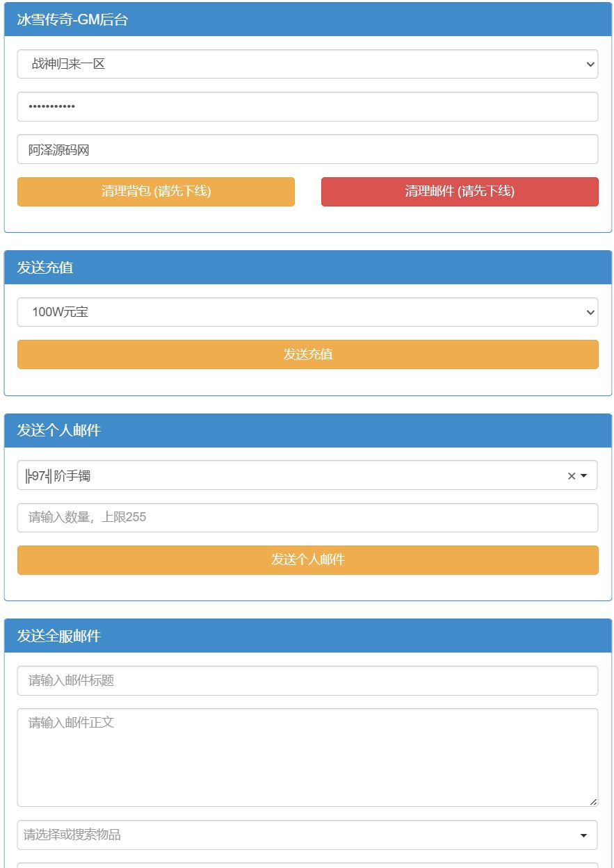Focus the 阿泽源码网 text input
This screenshot has height=868, width=614.
[307, 149]
